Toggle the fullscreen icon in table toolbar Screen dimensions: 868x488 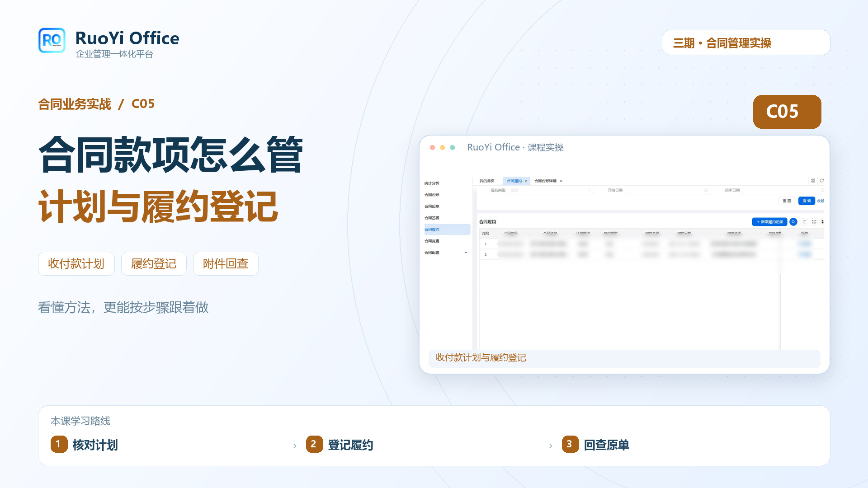click(814, 222)
